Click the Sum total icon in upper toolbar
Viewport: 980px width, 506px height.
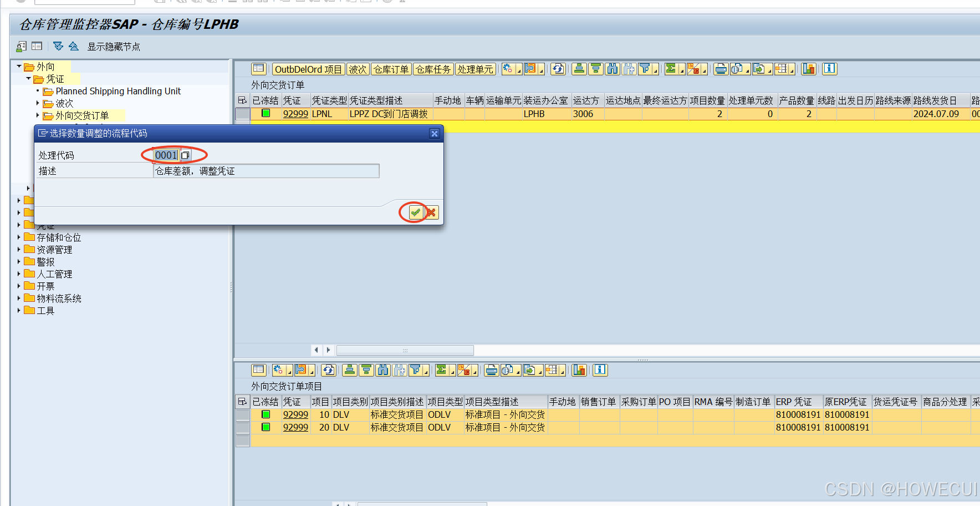coord(671,69)
